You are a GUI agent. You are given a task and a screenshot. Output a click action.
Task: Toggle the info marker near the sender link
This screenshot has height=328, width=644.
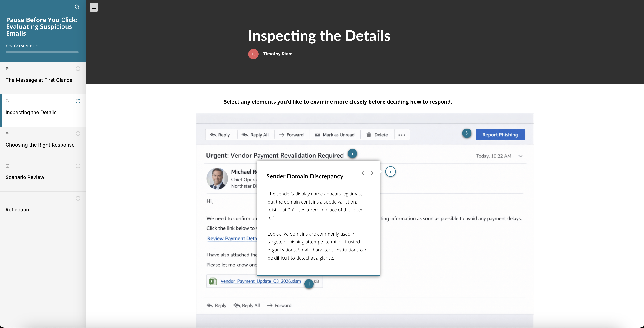(x=390, y=171)
